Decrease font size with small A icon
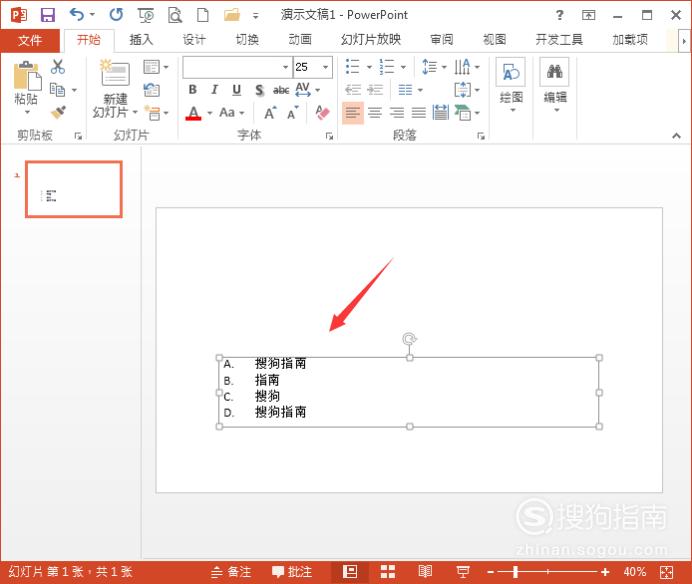Viewport: 692px width, 584px height. click(293, 113)
